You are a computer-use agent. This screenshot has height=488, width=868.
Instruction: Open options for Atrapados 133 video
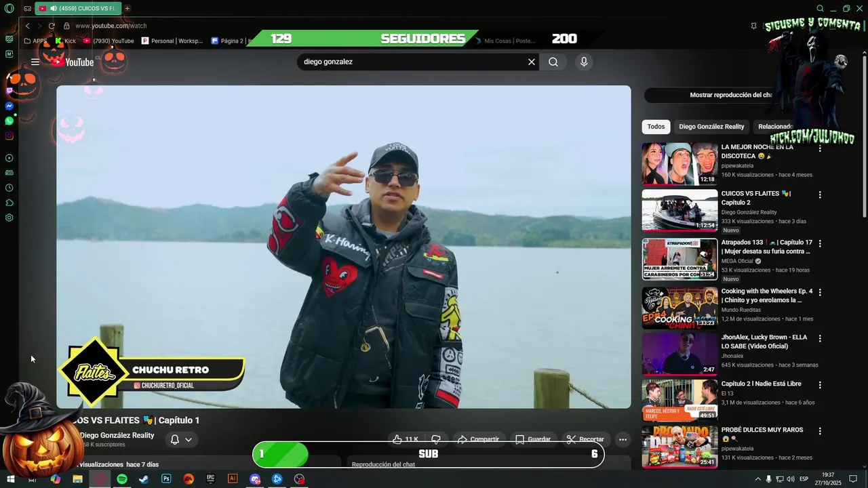(x=819, y=243)
